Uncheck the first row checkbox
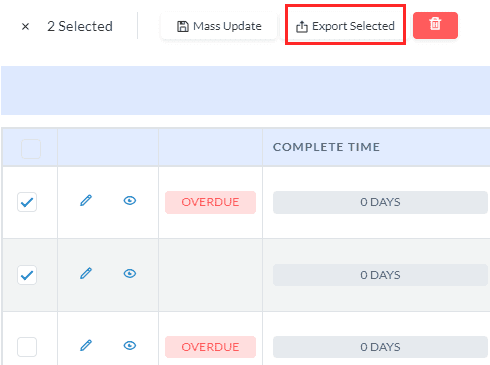The image size is (490, 365). (27, 202)
